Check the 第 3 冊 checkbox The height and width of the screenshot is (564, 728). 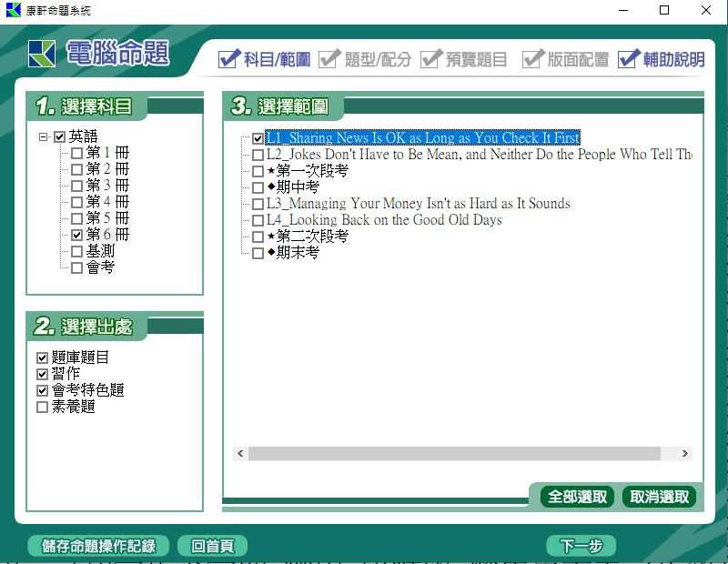tap(77, 186)
